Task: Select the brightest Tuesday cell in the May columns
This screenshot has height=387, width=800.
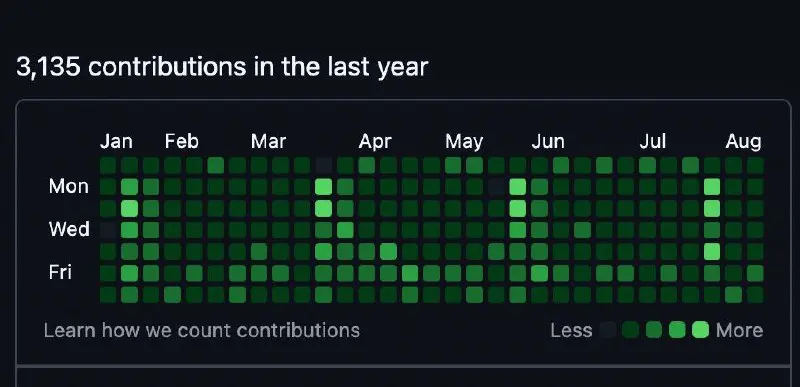Action: pos(518,208)
